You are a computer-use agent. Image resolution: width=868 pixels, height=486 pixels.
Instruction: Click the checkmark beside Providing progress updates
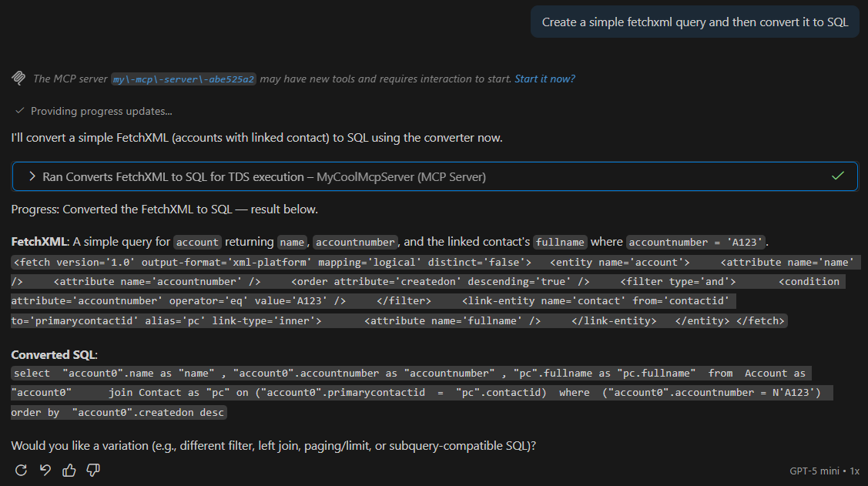(20, 111)
